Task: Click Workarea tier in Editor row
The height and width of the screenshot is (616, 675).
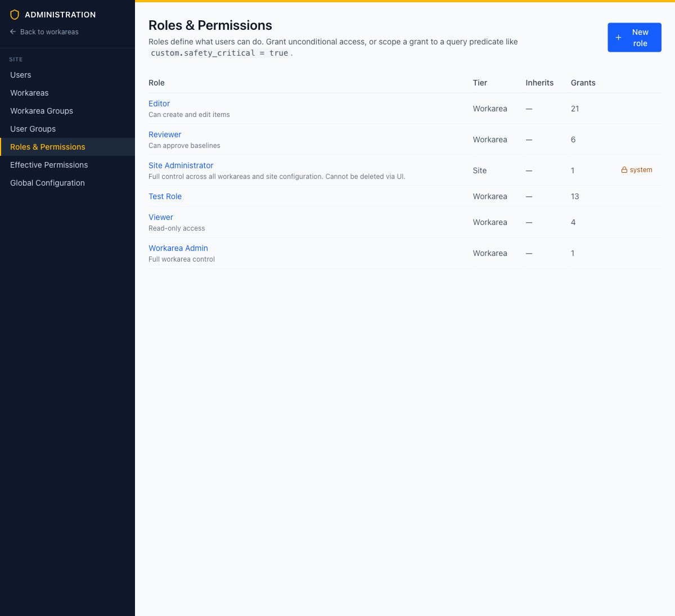Action: [x=490, y=109]
